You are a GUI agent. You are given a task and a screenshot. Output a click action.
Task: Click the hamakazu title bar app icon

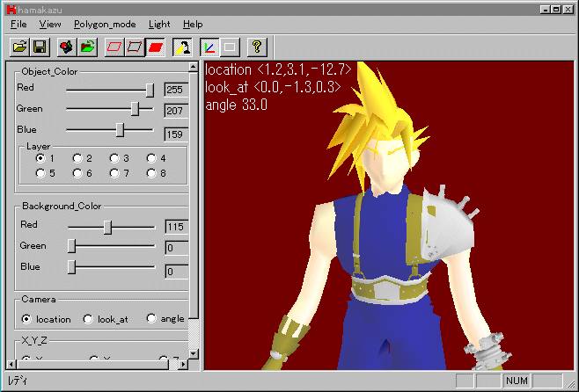point(11,10)
